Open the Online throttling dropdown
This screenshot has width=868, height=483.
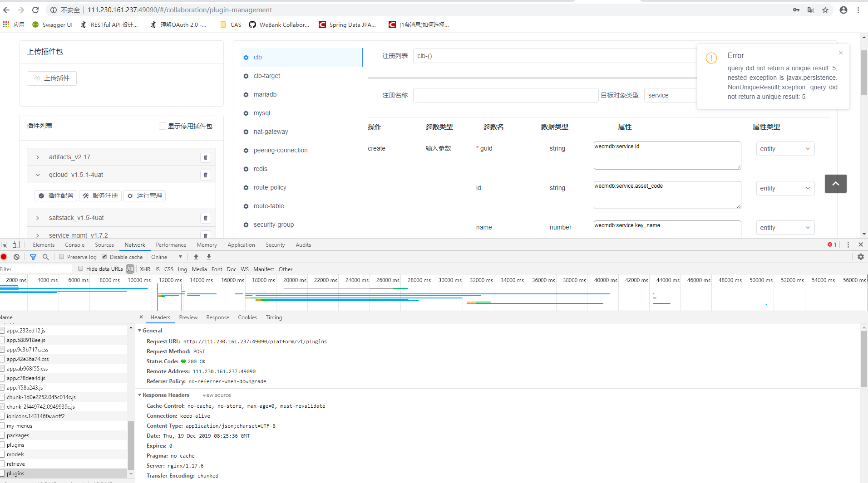(x=167, y=257)
